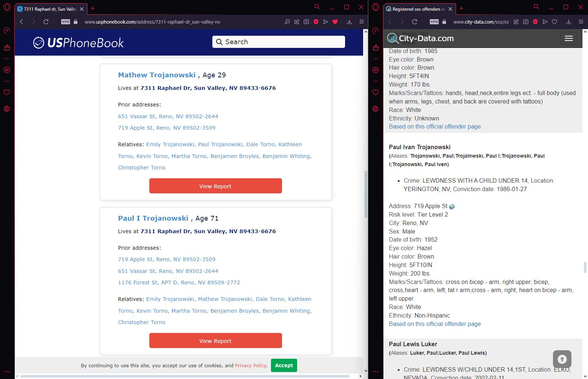Click the find-in-page magnifier in left address bar
Screen dimensions: 588x379
click(287, 22)
